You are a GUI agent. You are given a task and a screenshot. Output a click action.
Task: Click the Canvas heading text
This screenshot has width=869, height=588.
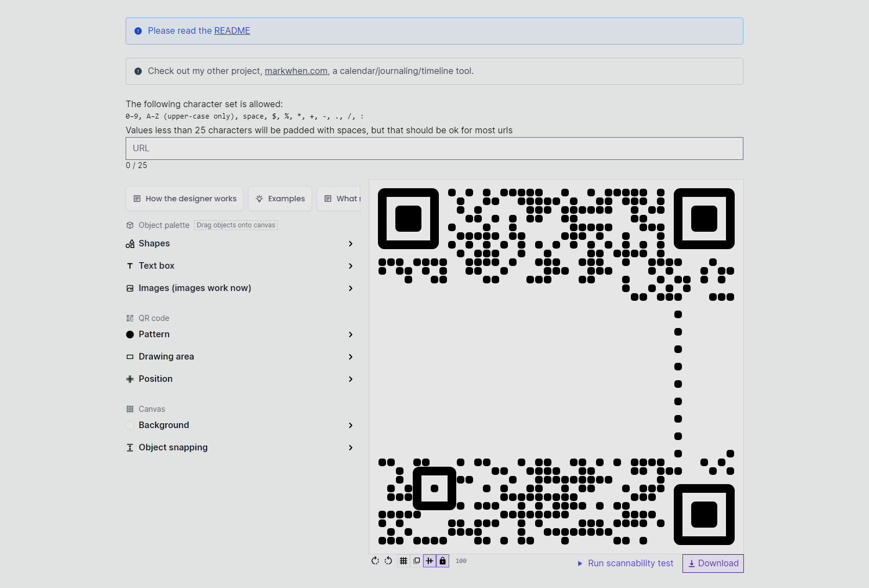point(152,409)
